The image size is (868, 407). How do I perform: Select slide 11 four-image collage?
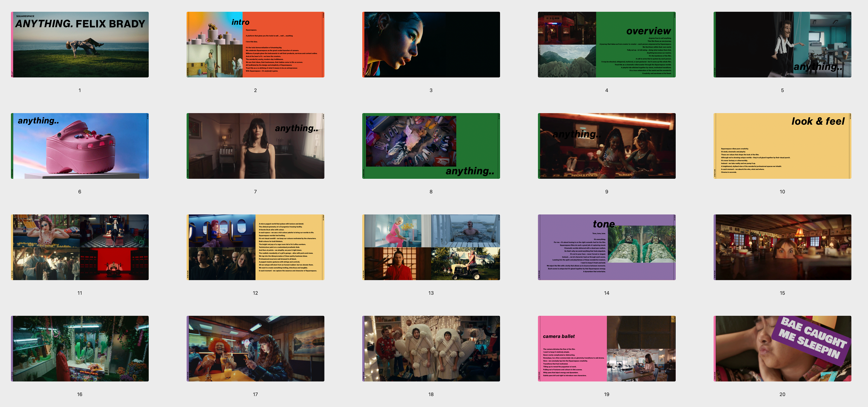(80, 247)
